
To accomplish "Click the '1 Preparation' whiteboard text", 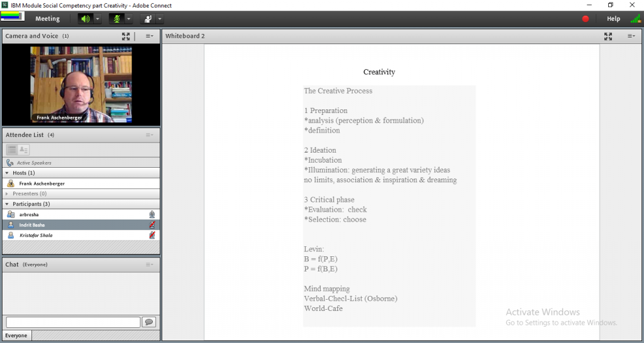I will click(x=326, y=111).
